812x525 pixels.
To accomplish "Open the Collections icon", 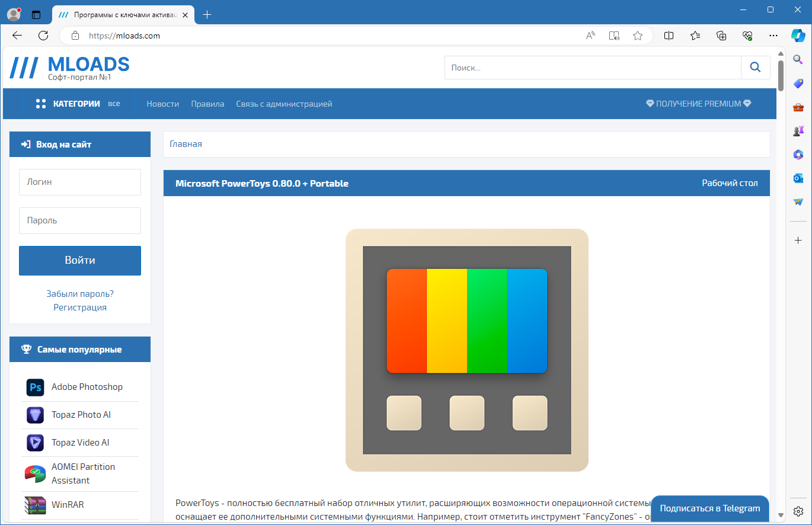I will [x=721, y=36].
